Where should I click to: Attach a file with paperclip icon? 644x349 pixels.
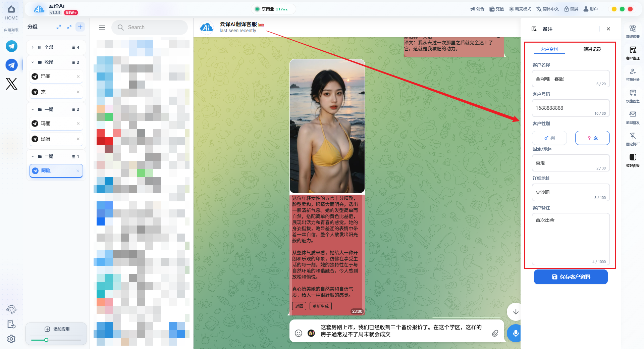[x=495, y=333]
